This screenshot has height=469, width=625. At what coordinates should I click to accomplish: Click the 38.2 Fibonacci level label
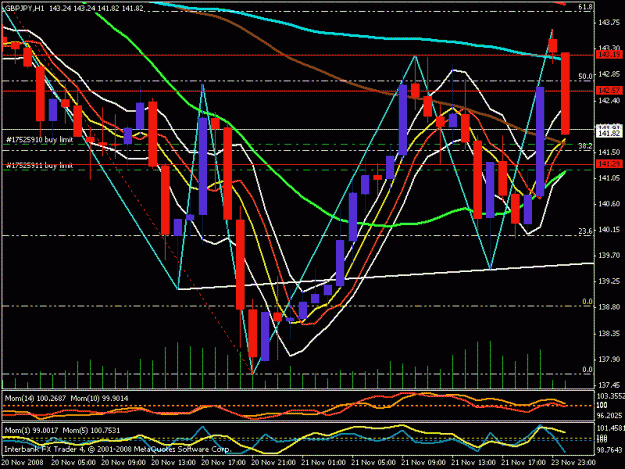click(x=585, y=147)
